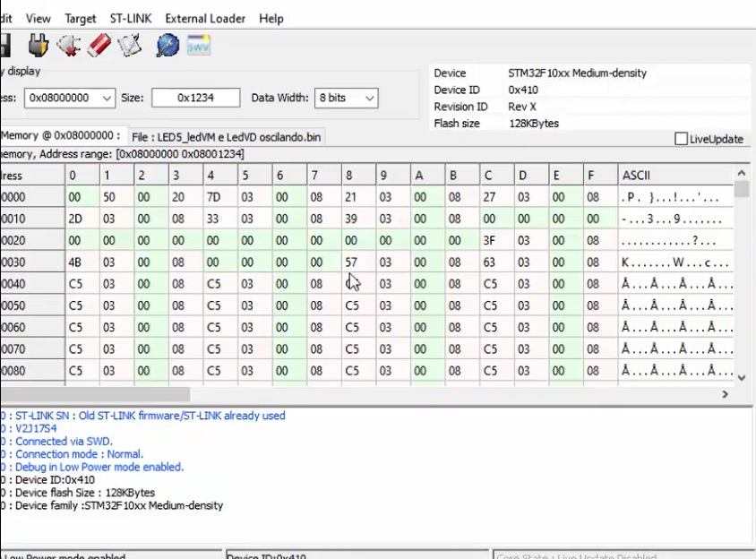This screenshot has width=756, height=559.
Task: Open the Data Width 8 bits dropdown
Action: point(368,98)
